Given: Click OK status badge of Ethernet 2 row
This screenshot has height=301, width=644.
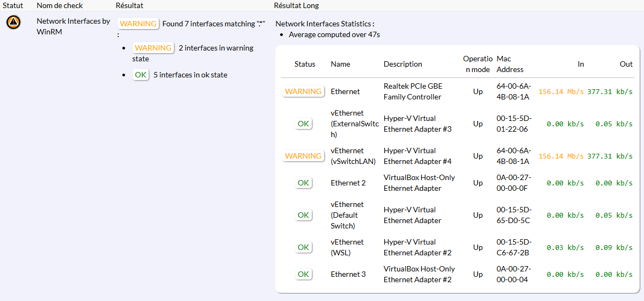Looking at the screenshot, I should click(x=303, y=183).
